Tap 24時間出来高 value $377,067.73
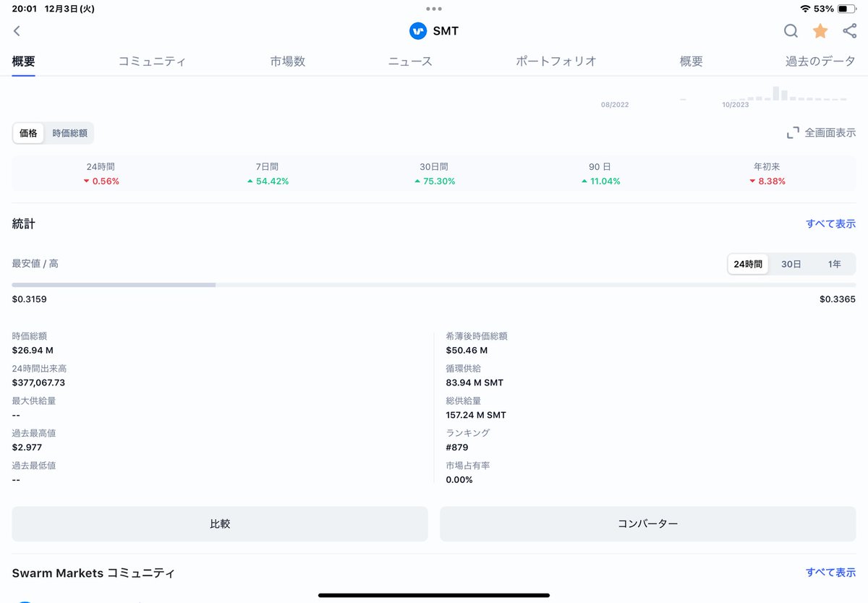Screen dimensions: 868x603 pos(38,383)
